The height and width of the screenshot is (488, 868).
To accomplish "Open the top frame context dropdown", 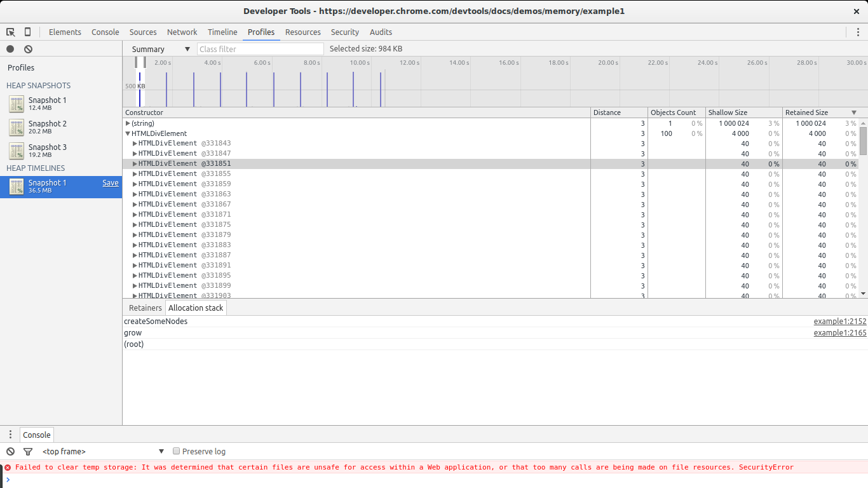I will coord(103,451).
